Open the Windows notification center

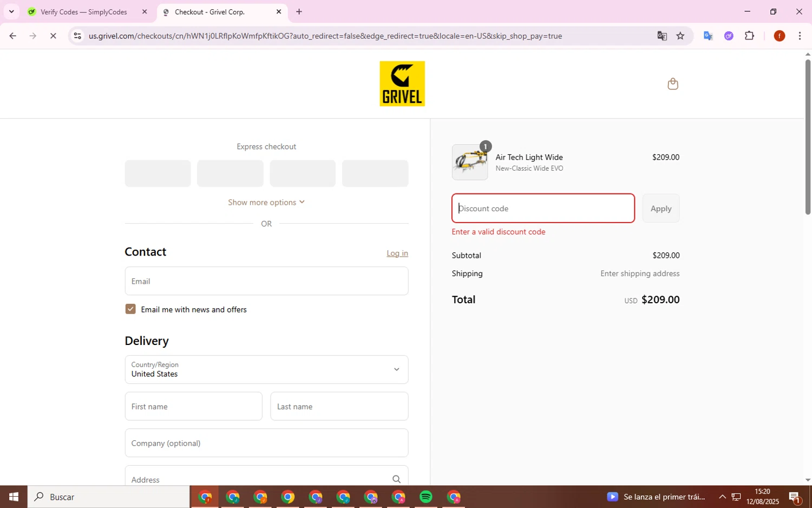(795, 497)
